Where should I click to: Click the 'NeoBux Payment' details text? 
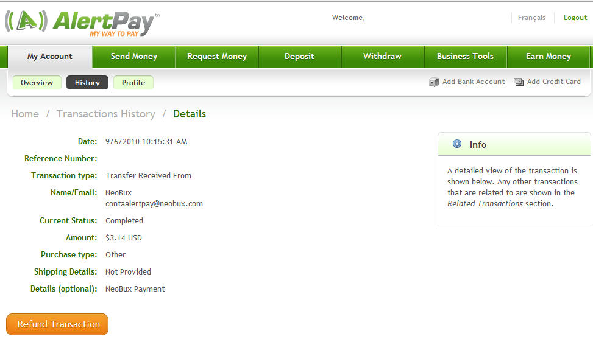pyautogui.click(x=135, y=289)
